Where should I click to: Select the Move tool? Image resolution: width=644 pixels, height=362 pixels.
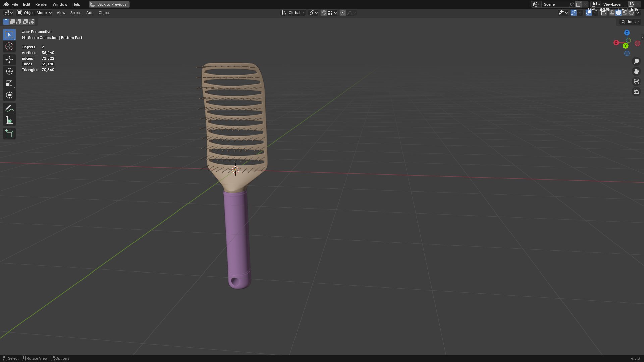[x=9, y=60]
